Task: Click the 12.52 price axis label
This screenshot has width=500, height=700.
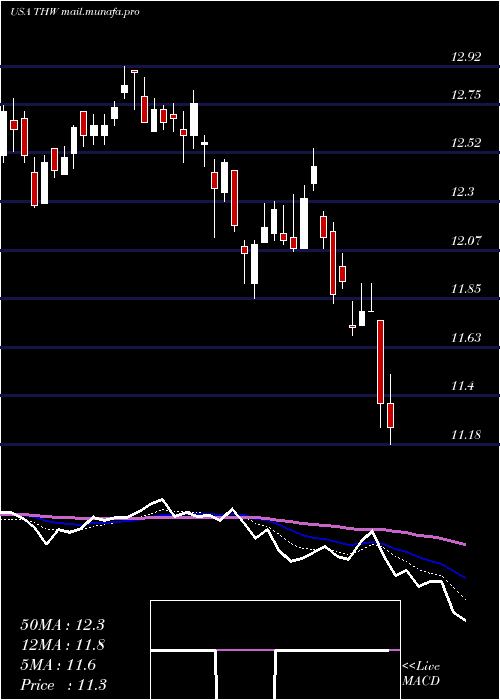Action: 467,143
